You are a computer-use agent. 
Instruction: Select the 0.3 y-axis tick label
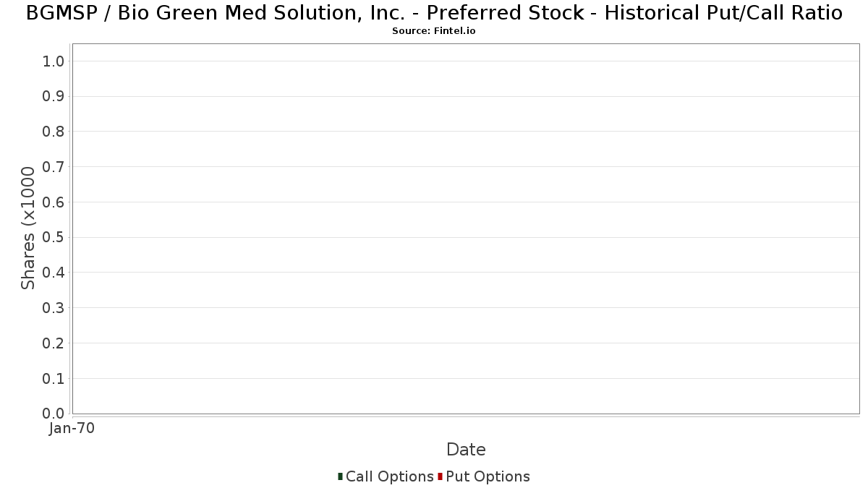54,308
